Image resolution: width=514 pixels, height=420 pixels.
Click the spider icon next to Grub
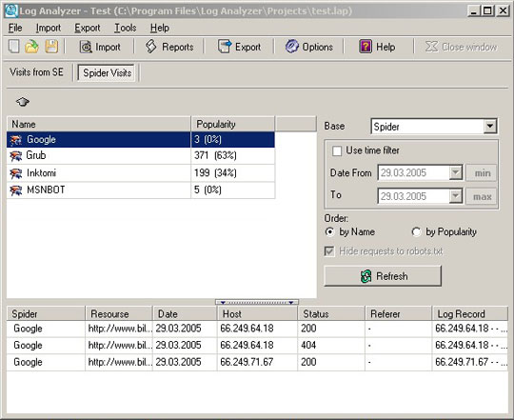[16, 156]
